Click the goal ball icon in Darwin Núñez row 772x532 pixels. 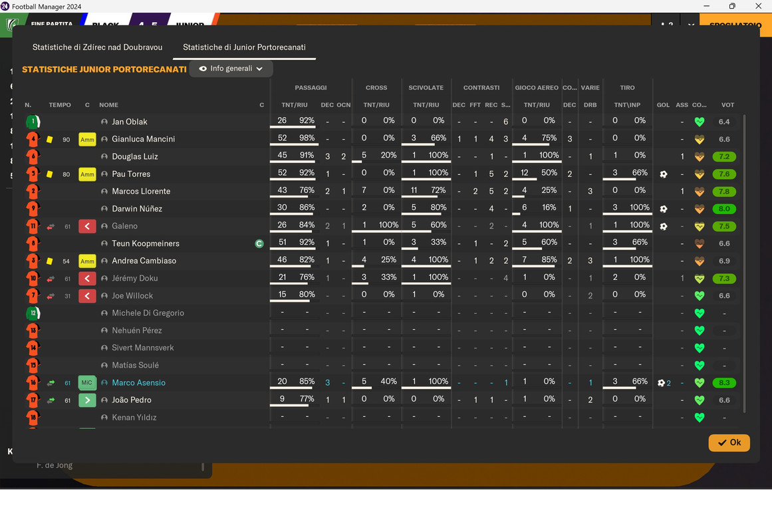(x=663, y=209)
